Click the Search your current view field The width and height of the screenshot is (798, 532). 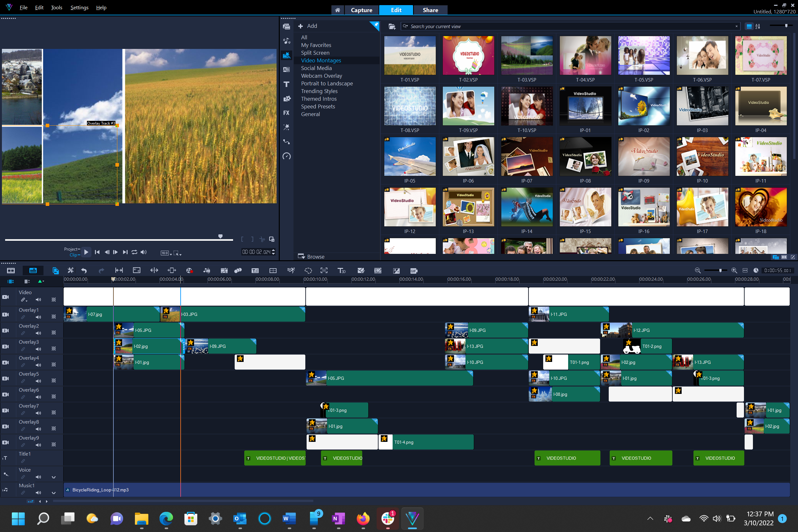click(x=570, y=27)
